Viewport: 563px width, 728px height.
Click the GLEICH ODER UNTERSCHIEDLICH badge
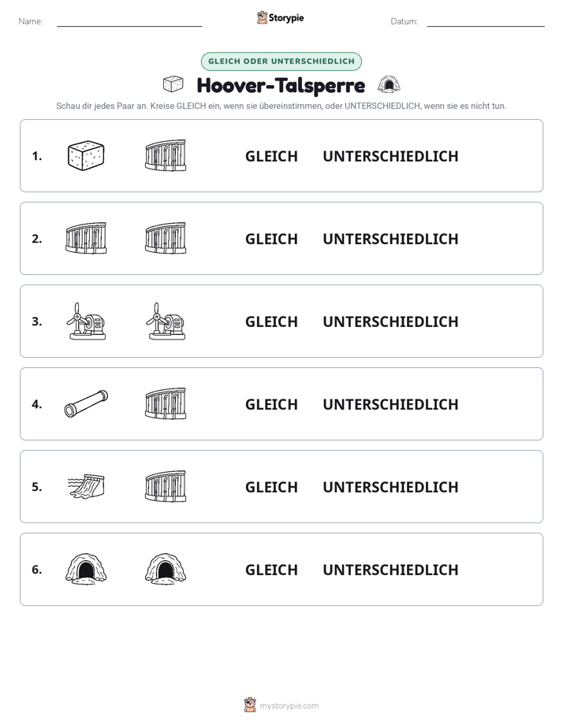[281, 61]
